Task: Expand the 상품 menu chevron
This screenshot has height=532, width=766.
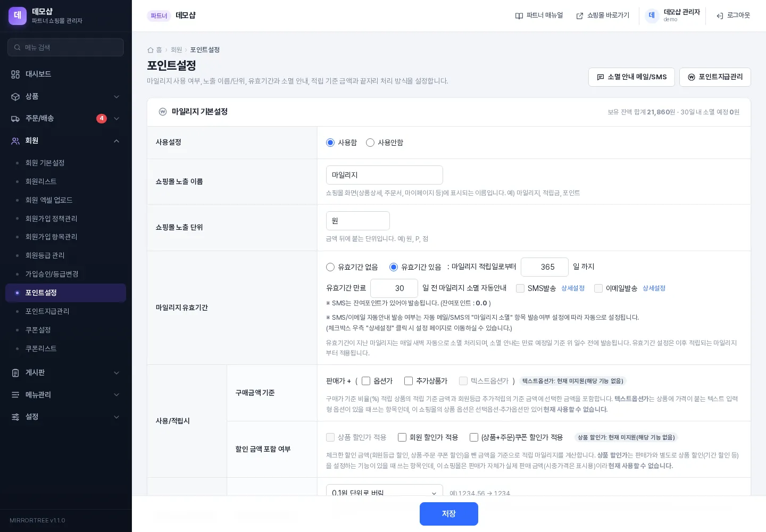Action: click(116, 97)
